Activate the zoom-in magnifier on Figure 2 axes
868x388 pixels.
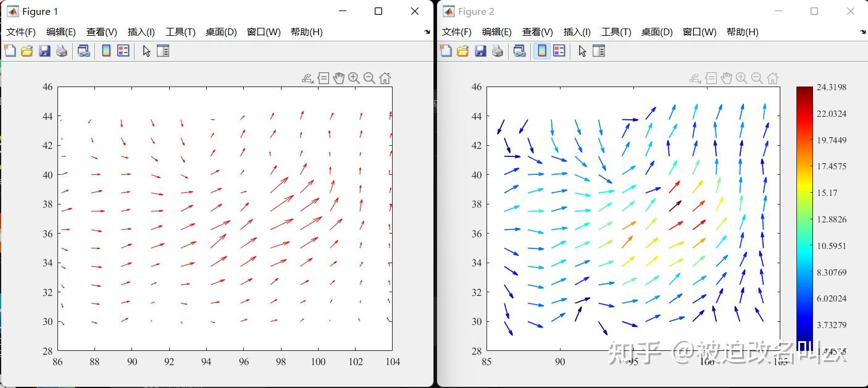click(741, 78)
